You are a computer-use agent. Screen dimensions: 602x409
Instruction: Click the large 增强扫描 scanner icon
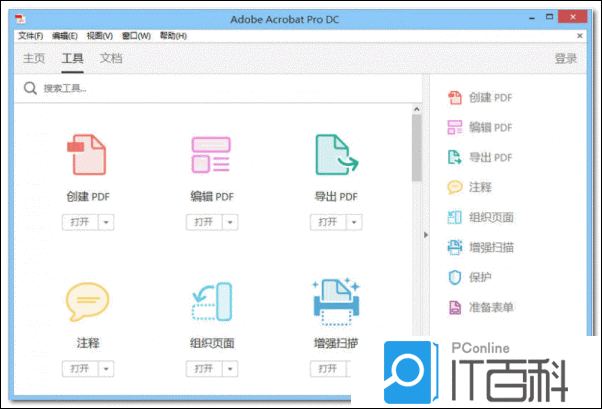click(x=336, y=301)
